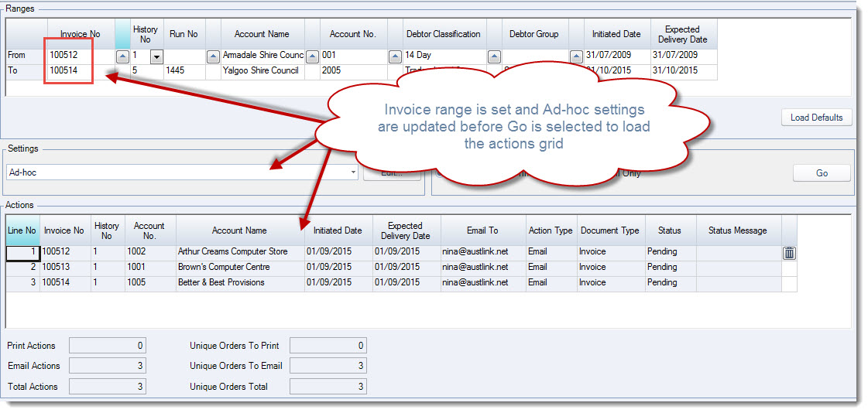Open lookup button next to From Run No
The width and height of the screenshot is (868, 413).
click(x=213, y=56)
